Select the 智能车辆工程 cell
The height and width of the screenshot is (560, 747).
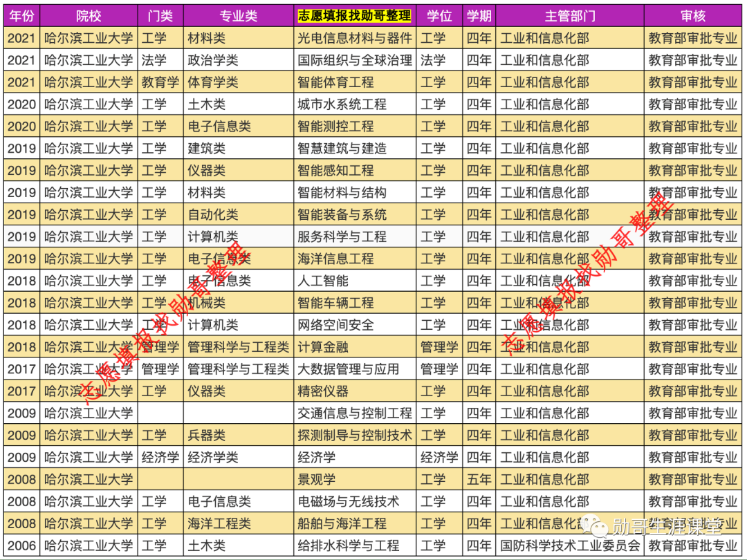pos(354,303)
